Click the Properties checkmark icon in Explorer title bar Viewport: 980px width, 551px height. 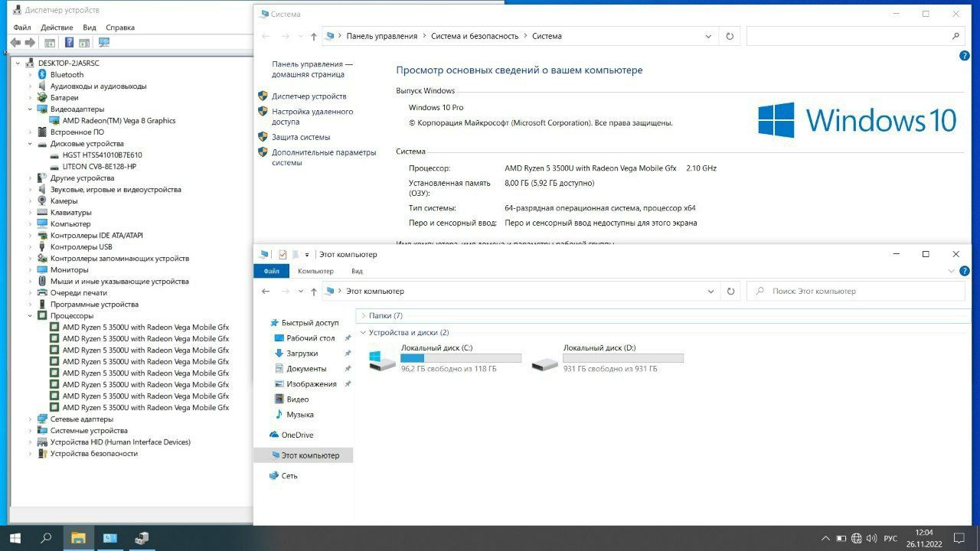coord(283,254)
